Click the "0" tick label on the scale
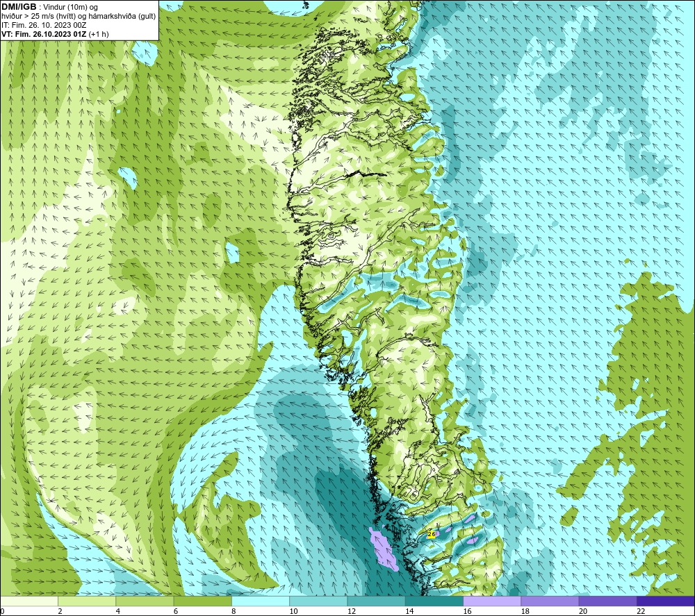The width and height of the screenshot is (695, 616). point(2,611)
